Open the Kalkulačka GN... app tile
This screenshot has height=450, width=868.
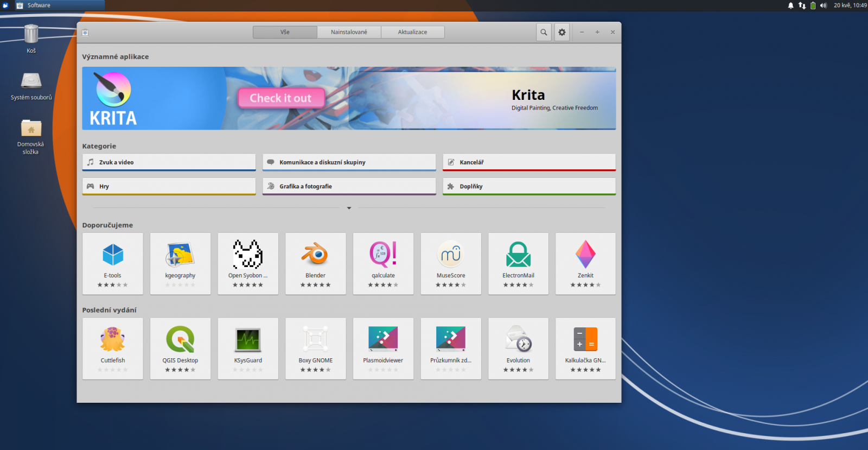click(585, 348)
